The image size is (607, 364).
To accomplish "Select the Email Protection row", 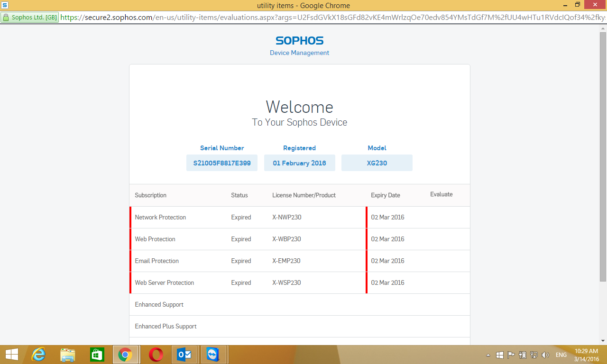I will pyautogui.click(x=300, y=261).
